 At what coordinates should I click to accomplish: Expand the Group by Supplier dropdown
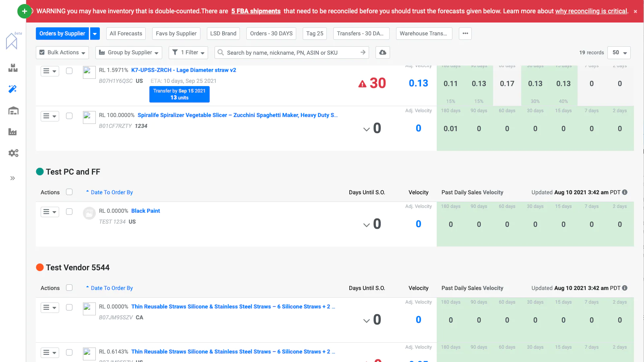129,53
